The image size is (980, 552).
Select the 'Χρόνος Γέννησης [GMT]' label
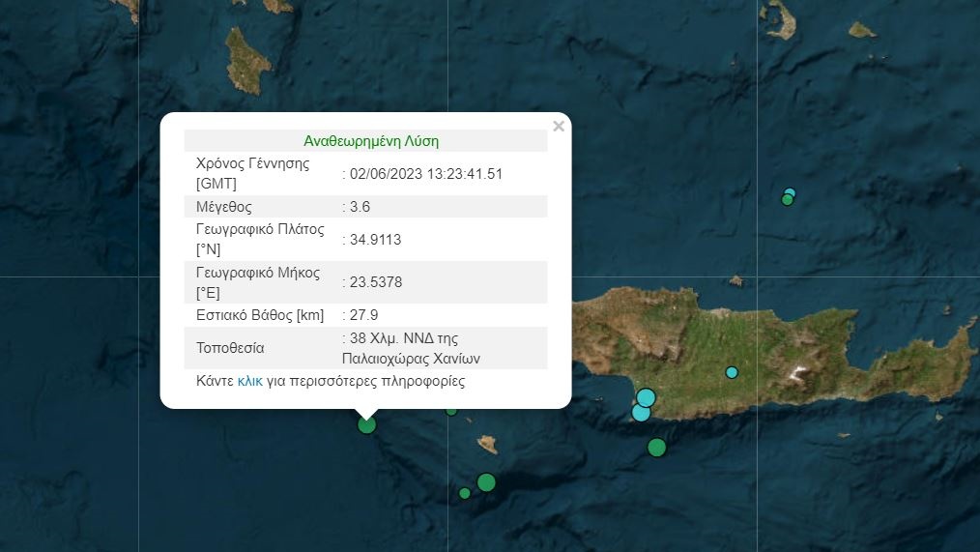click(252, 173)
